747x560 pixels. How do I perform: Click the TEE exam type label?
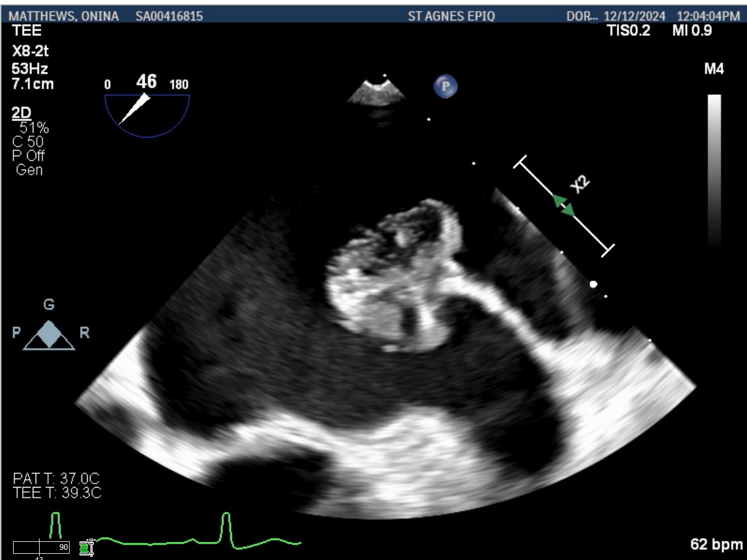[x=26, y=31]
